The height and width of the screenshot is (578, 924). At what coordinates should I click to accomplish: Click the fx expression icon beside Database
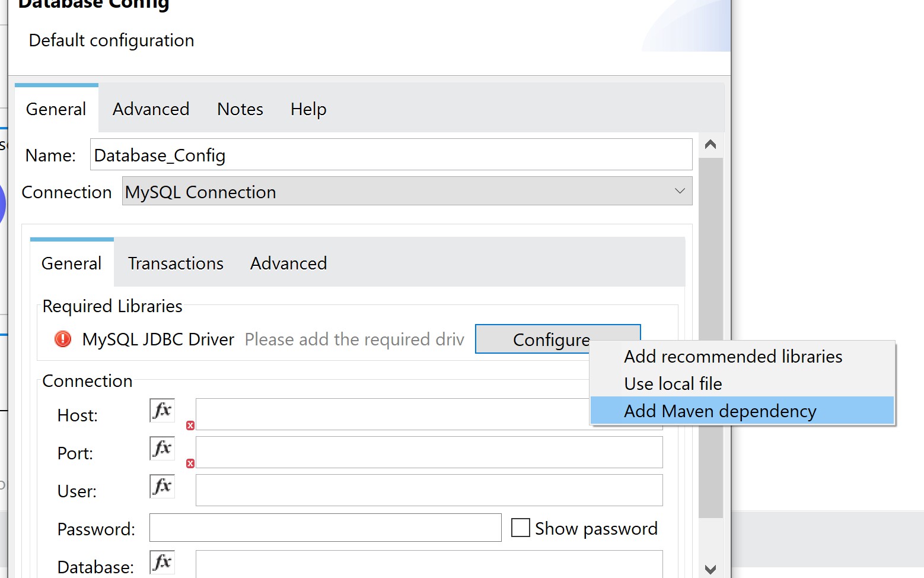click(162, 561)
